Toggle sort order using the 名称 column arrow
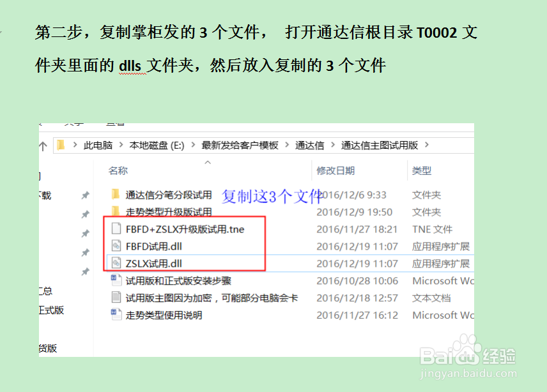This screenshot has width=547, height=392. click(x=207, y=162)
